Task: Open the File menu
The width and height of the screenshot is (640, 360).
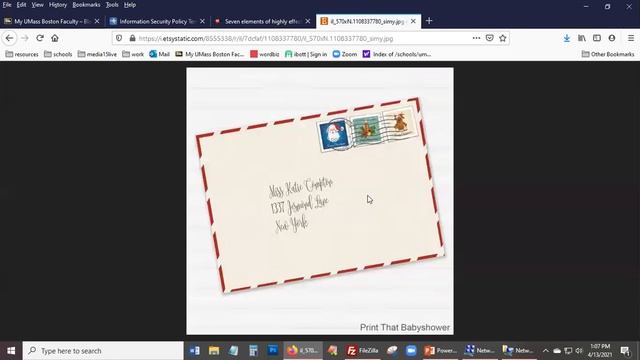Action: pos(7,5)
